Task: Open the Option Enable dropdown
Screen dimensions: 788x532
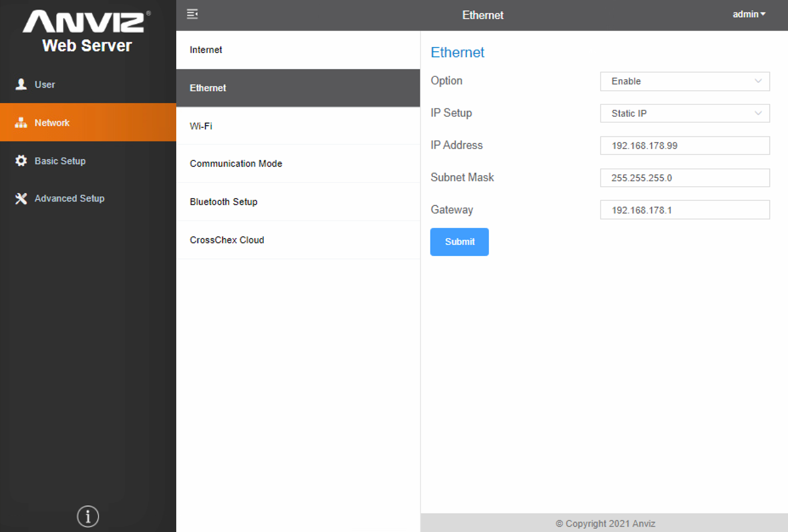Action: [x=684, y=81]
